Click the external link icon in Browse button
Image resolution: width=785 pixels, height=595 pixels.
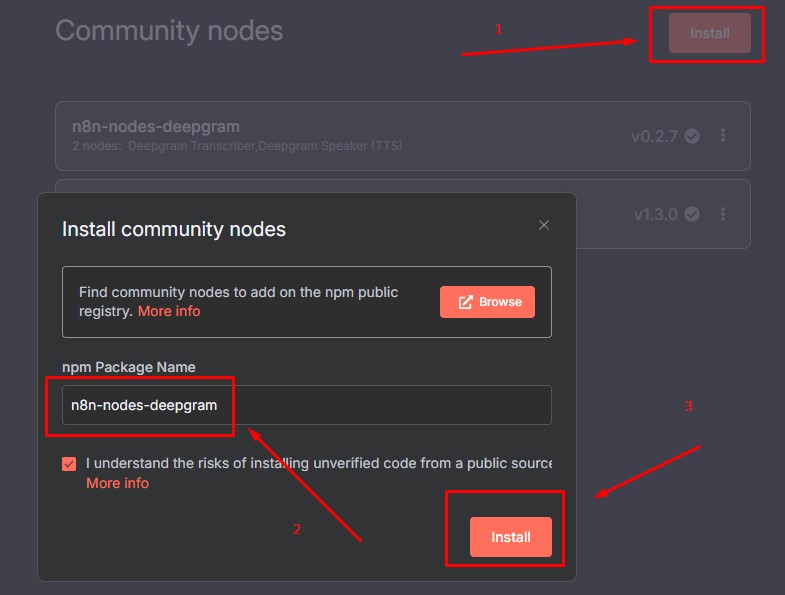(466, 302)
